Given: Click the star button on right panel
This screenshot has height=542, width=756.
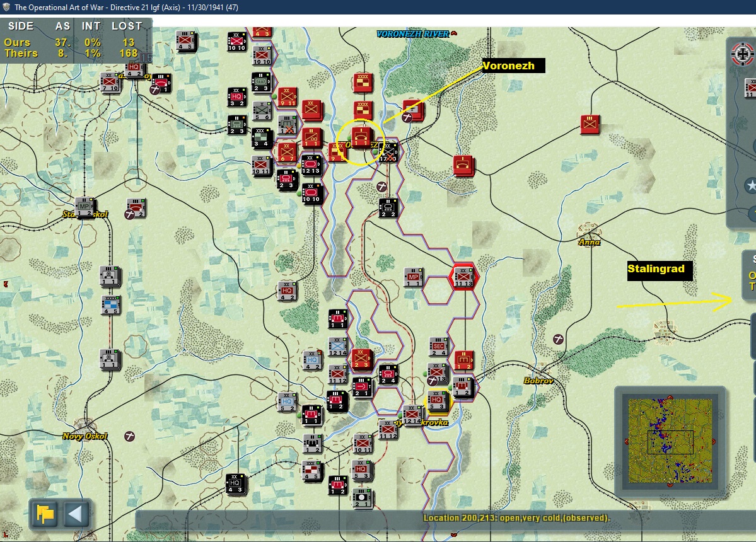Looking at the screenshot, I should [750, 185].
